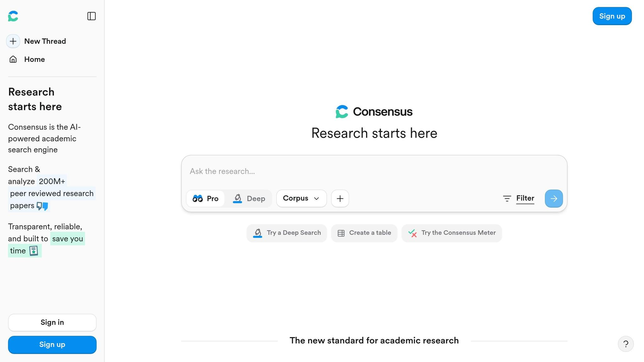Click the Consensus logo above the search bar

374,111
